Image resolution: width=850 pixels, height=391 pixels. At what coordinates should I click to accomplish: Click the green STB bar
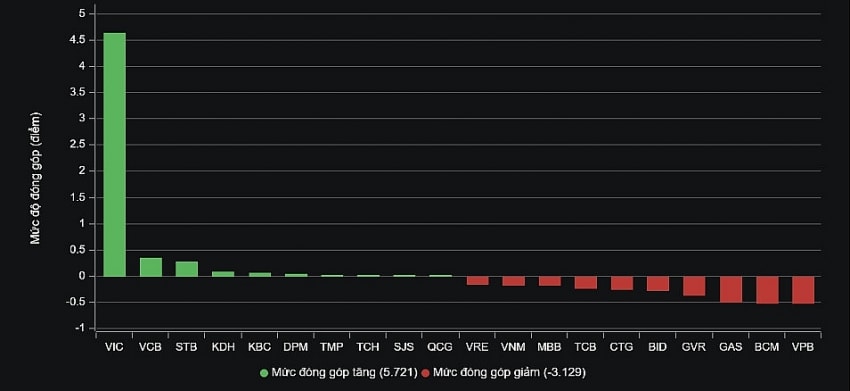click(x=186, y=269)
